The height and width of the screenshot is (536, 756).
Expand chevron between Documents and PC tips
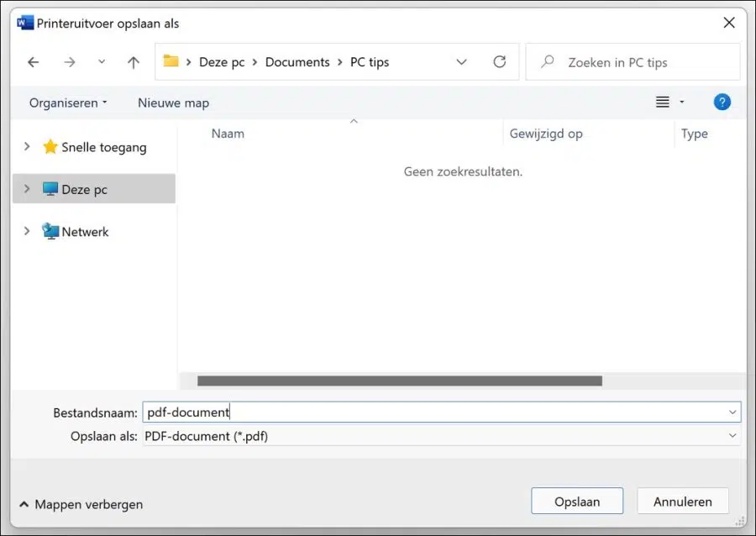[340, 62]
